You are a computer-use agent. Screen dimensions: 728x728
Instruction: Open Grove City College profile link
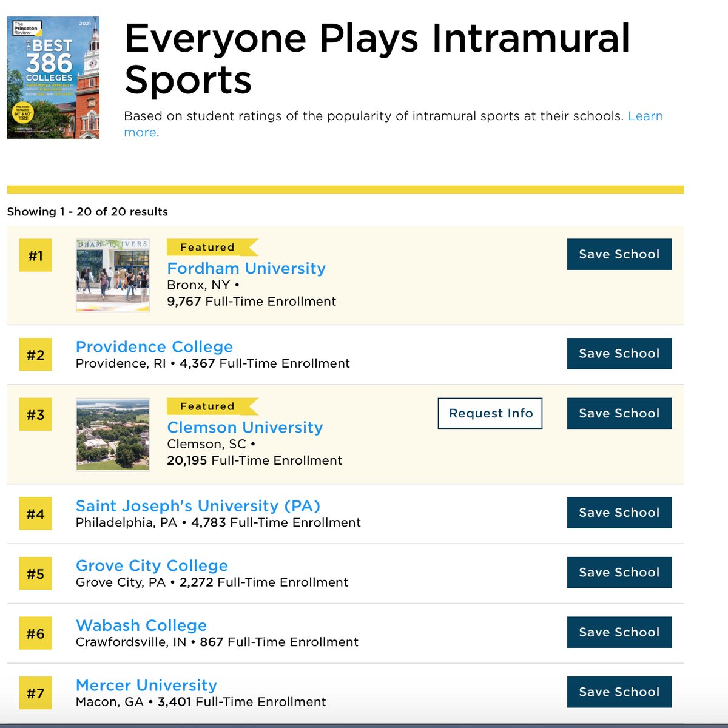(x=152, y=565)
